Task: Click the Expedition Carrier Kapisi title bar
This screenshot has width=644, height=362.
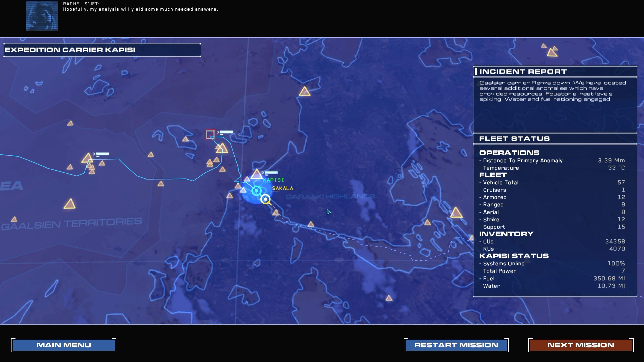Action: click(x=102, y=50)
